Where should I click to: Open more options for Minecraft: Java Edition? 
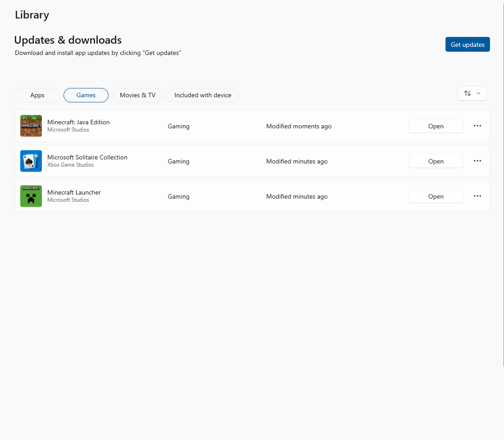coord(477,126)
